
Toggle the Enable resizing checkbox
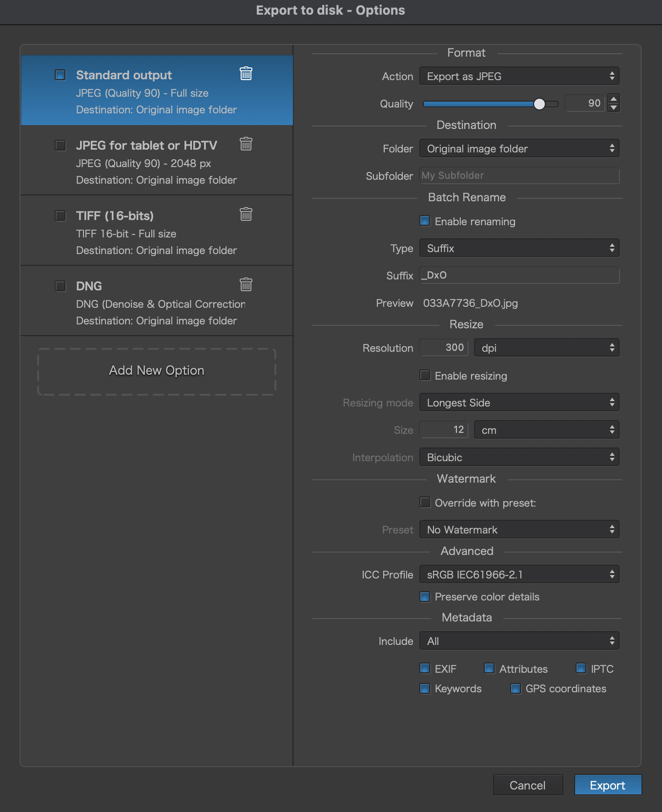pyautogui.click(x=425, y=375)
